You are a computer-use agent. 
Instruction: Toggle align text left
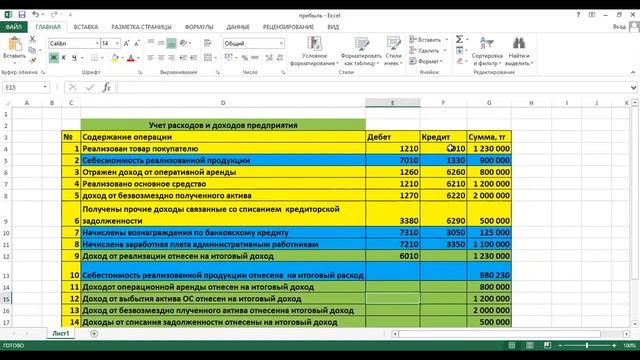pyautogui.click(x=151, y=58)
